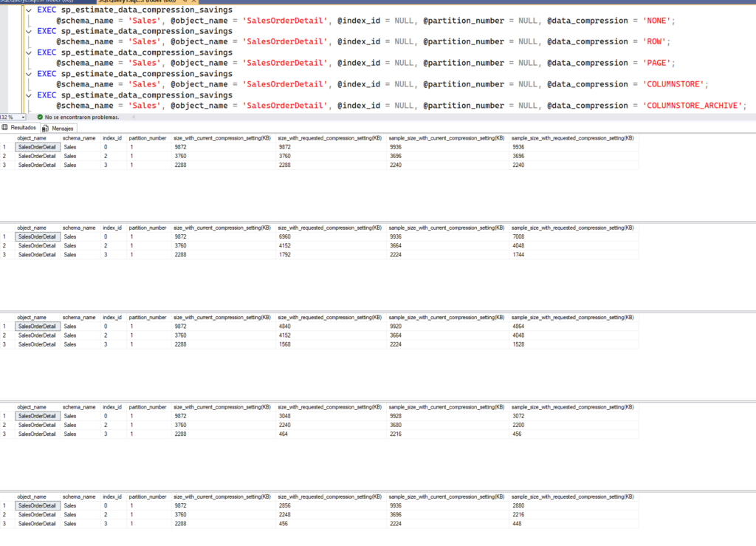This screenshot has height=546, width=756.
Task: Select the 4840 value in third grid
Action: [x=287, y=326]
